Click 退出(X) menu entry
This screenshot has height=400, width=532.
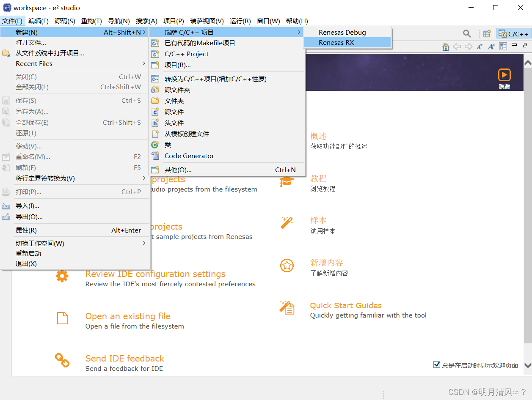coord(75,263)
